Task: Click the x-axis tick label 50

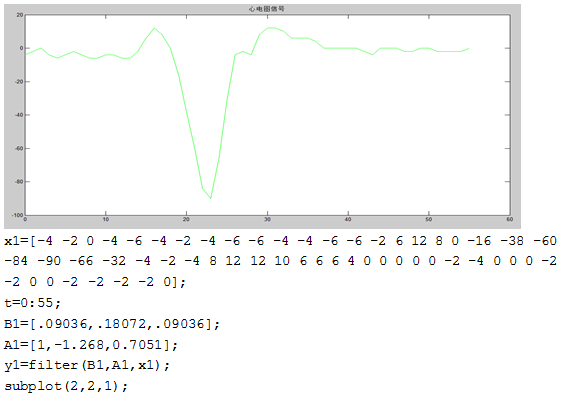Action: (x=428, y=219)
